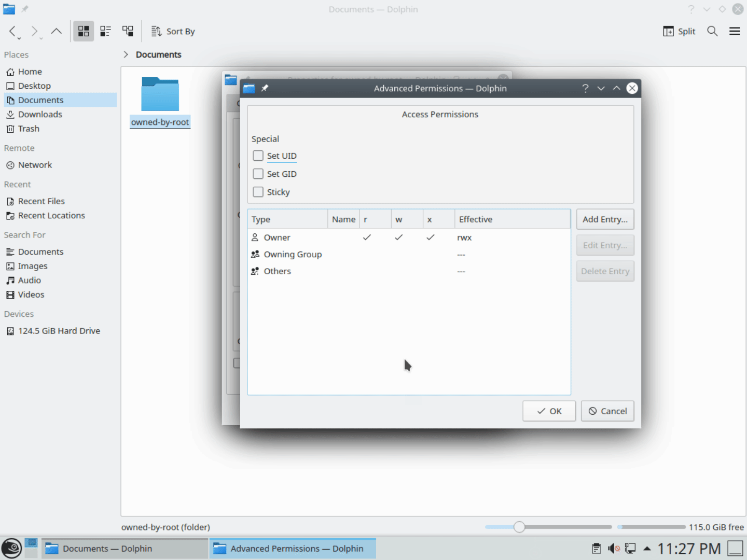This screenshot has width=747, height=560.
Task: Click the Documents breadcrumb in the location bar
Action: coord(158,54)
